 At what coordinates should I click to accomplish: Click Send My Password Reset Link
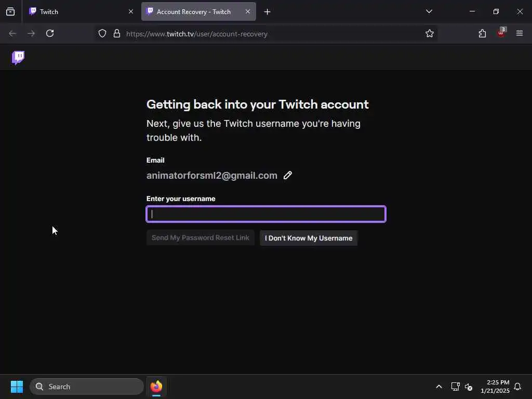pyautogui.click(x=200, y=238)
